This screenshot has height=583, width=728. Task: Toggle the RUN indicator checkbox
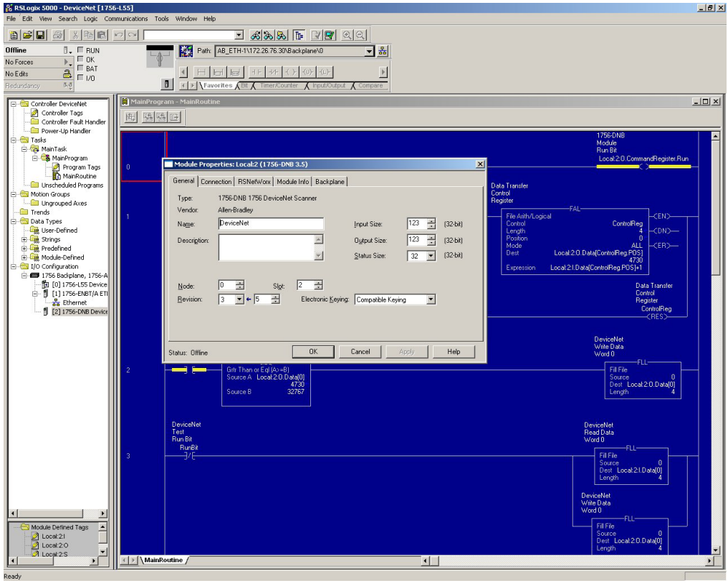click(x=81, y=49)
